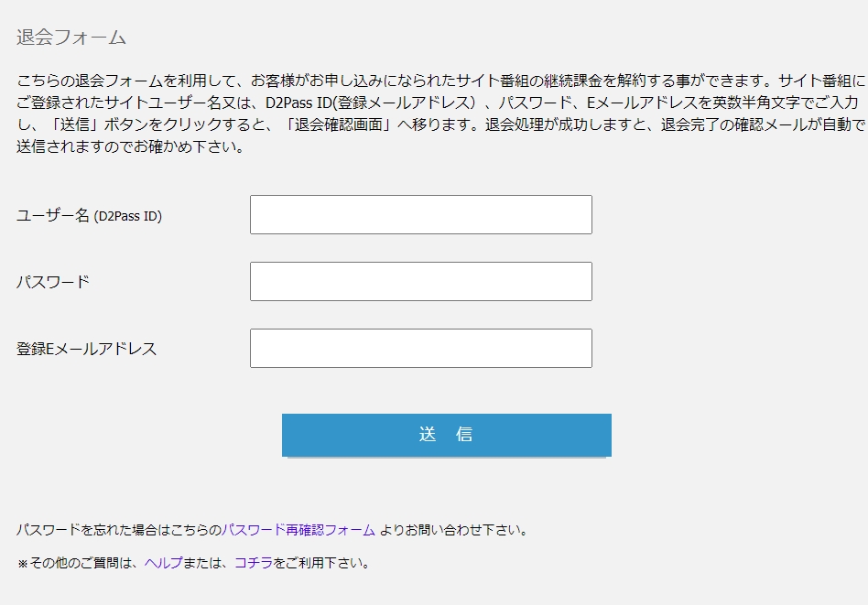This screenshot has height=605, width=868.
Task: Open the コチラ link
Action: [x=254, y=563]
